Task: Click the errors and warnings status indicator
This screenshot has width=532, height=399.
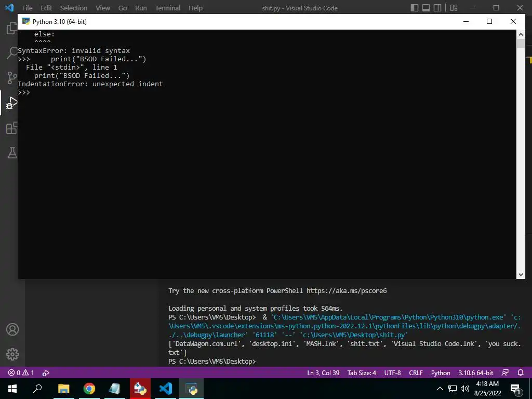Action: click(x=21, y=373)
